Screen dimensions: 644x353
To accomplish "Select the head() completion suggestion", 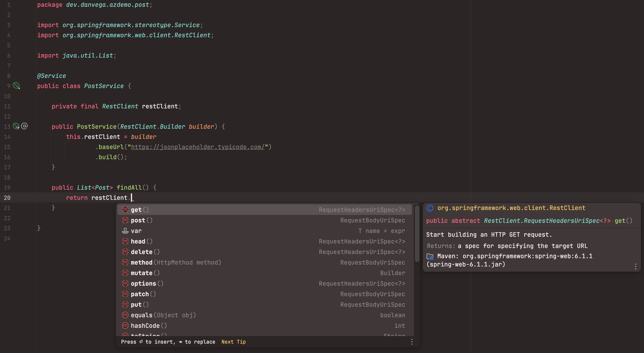I will (264, 241).
